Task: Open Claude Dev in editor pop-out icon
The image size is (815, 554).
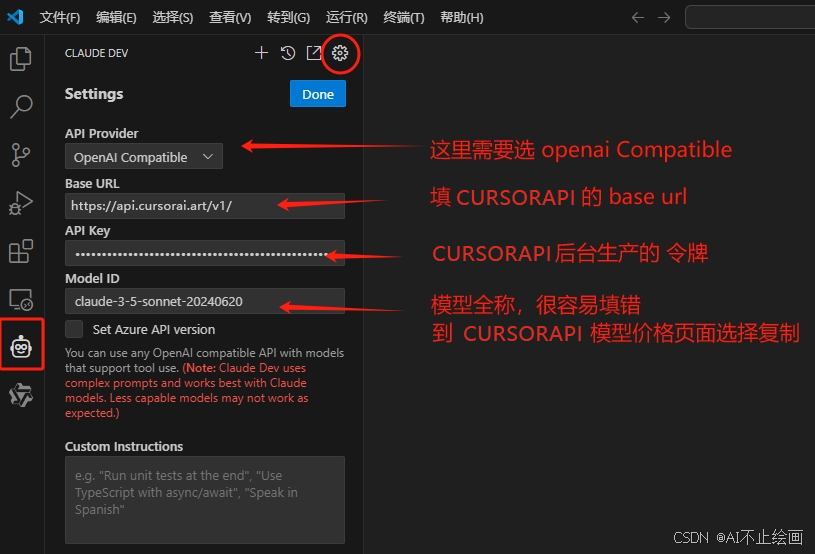Action: 313,52
